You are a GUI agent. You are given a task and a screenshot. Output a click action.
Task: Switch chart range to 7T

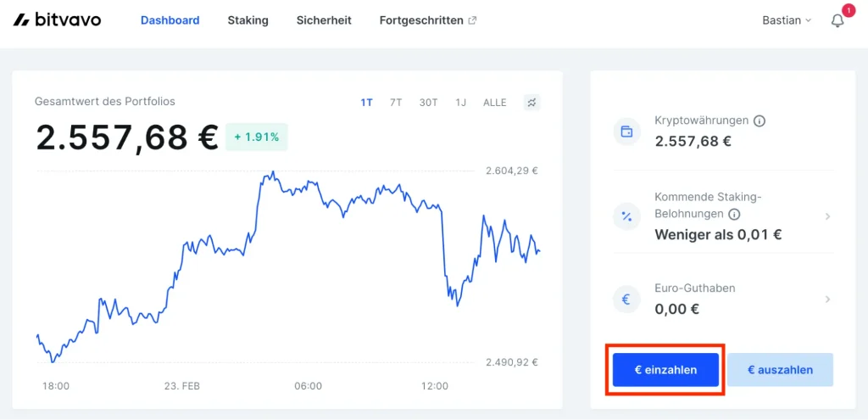(x=396, y=103)
